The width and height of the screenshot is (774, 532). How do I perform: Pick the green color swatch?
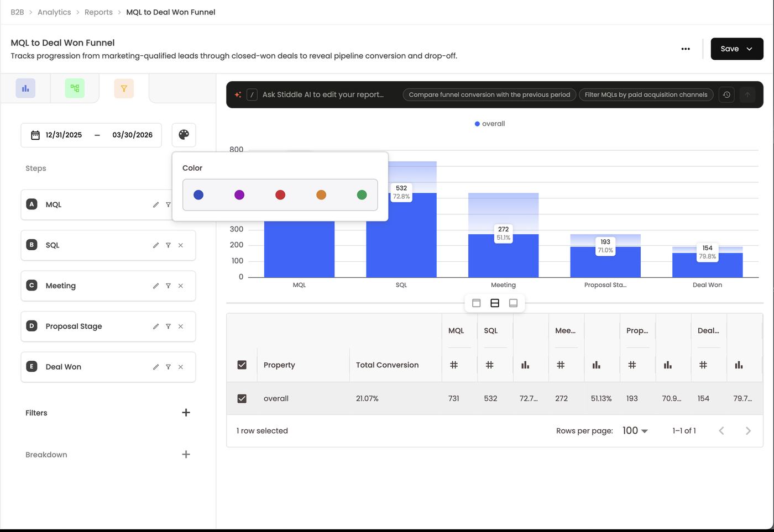pyautogui.click(x=362, y=194)
